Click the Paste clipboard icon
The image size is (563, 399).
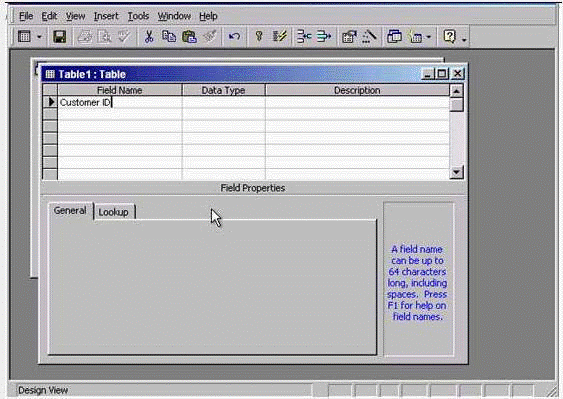(189, 37)
